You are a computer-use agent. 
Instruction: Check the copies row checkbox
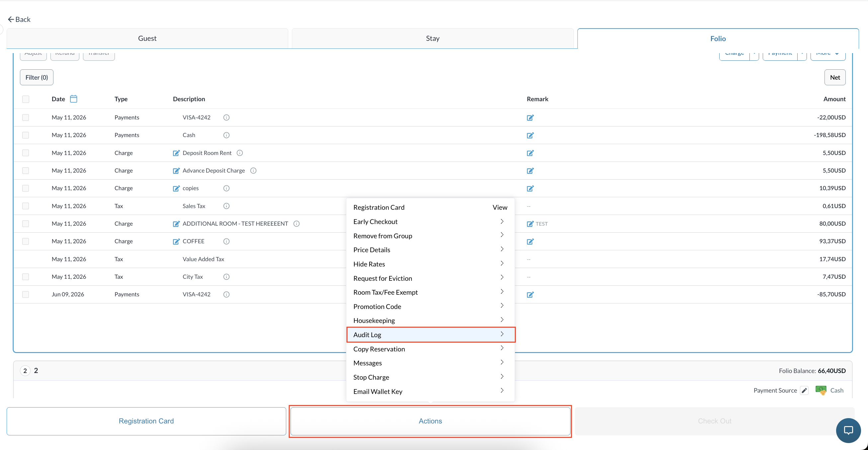(26, 188)
